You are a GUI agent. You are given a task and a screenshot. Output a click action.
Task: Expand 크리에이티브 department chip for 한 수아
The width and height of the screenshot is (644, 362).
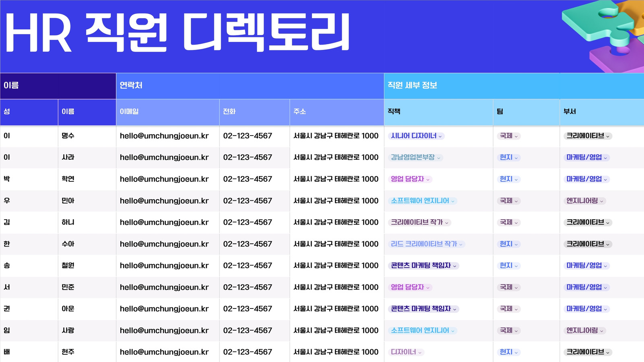(588, 244)
